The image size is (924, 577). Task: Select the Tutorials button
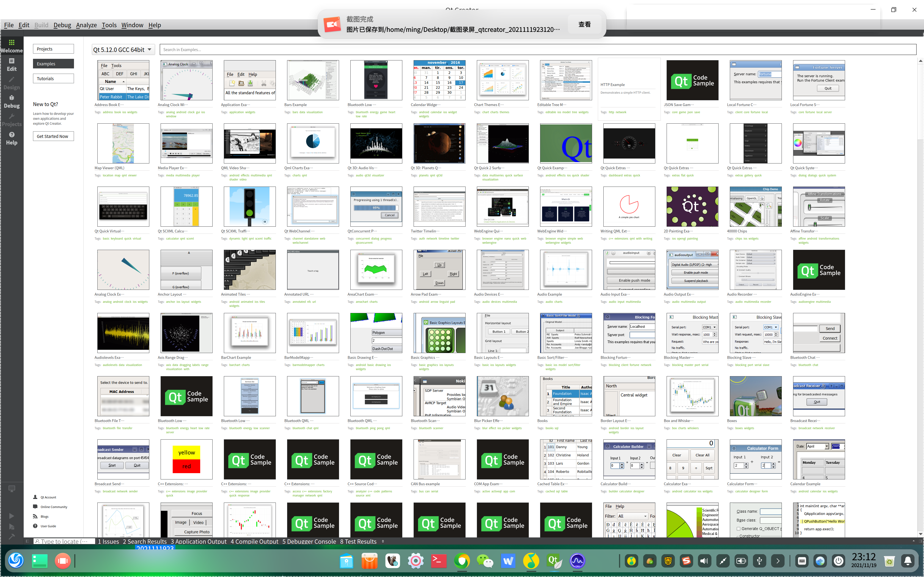click(53, 79)
